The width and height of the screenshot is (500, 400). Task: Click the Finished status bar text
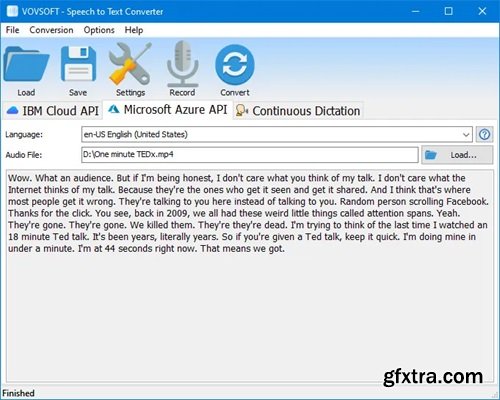pos(18,393)
